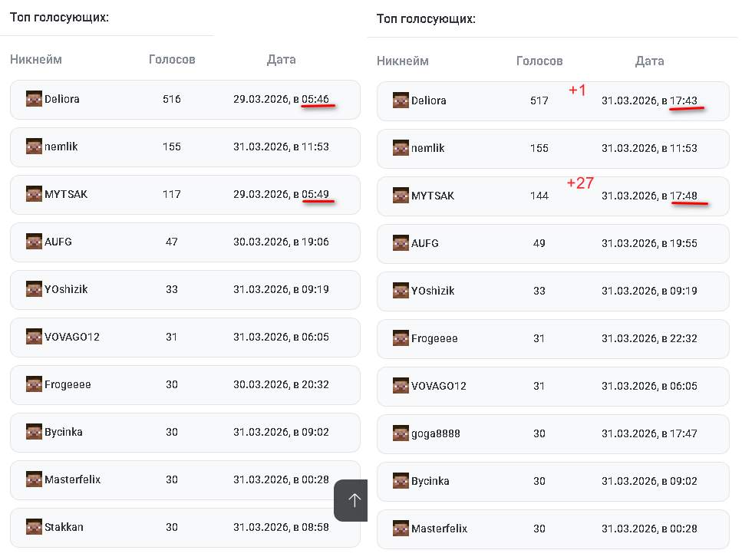
Task: Open Frogeeee's avatar in the 20:32 row
Action: (34, 384)
